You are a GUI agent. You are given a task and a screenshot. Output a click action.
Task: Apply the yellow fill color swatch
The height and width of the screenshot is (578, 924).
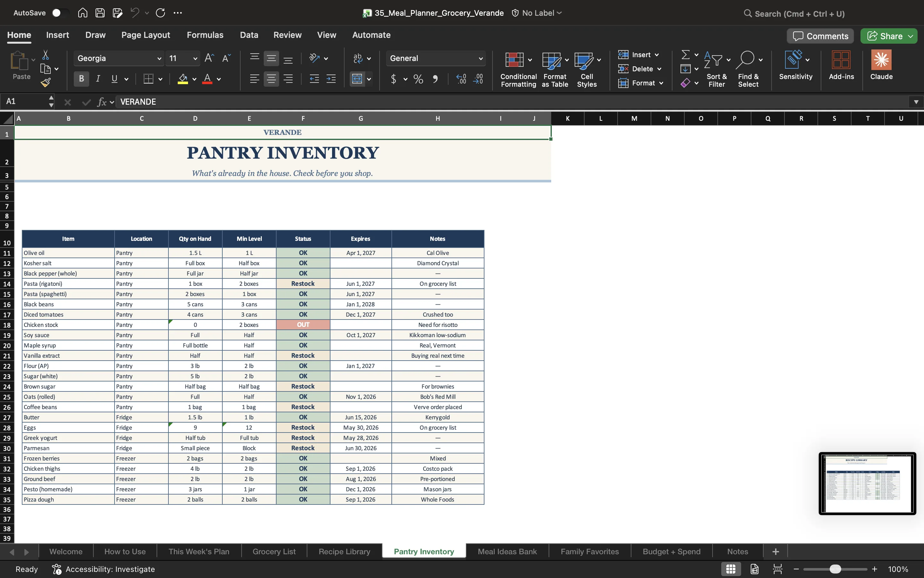pyautogui.click(x=183, y=79)
